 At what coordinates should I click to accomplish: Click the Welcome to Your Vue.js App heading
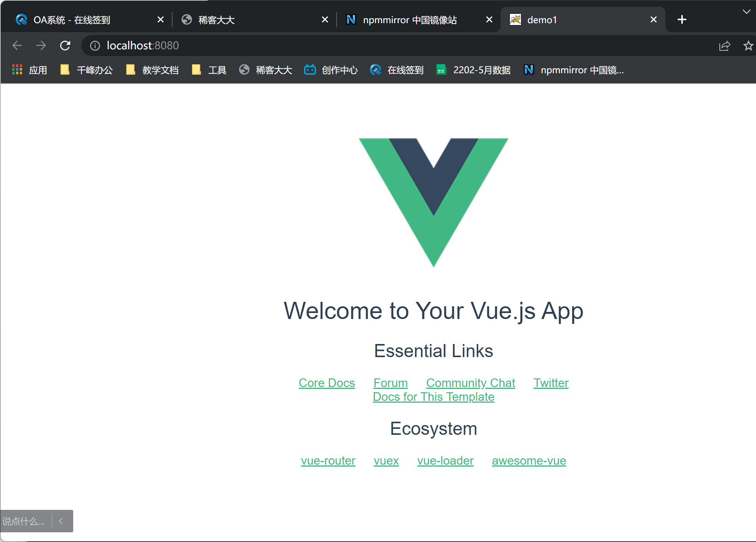tap(434, 311)
